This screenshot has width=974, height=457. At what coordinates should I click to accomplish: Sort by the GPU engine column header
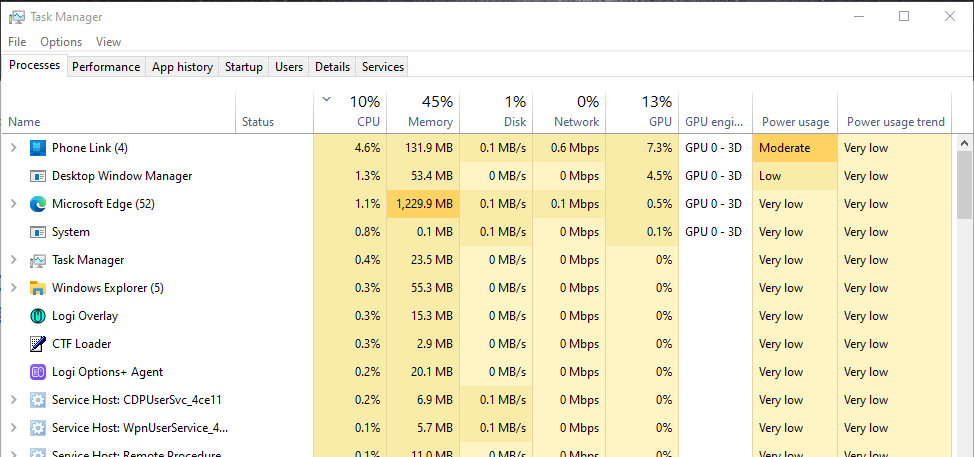tap(716, 112)
